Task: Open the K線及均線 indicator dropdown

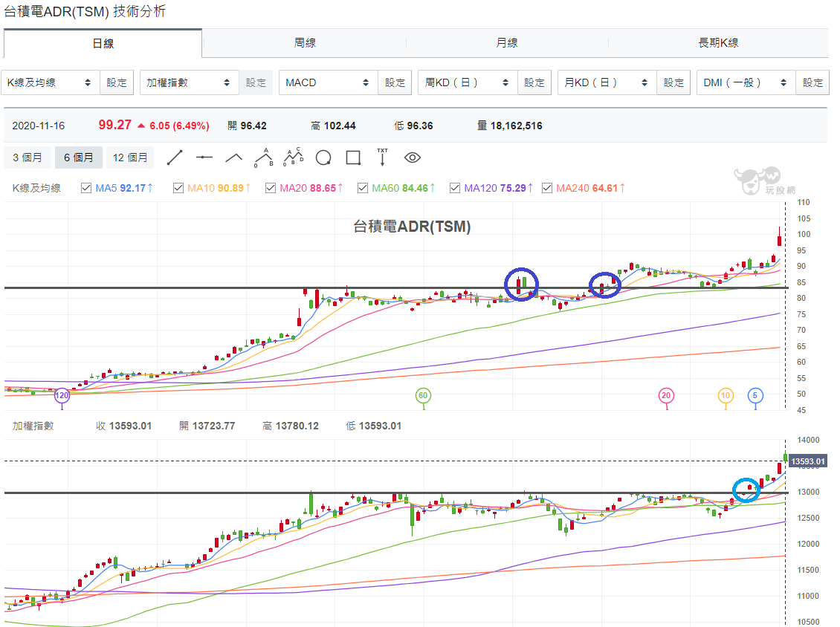Action: point(51,82)
